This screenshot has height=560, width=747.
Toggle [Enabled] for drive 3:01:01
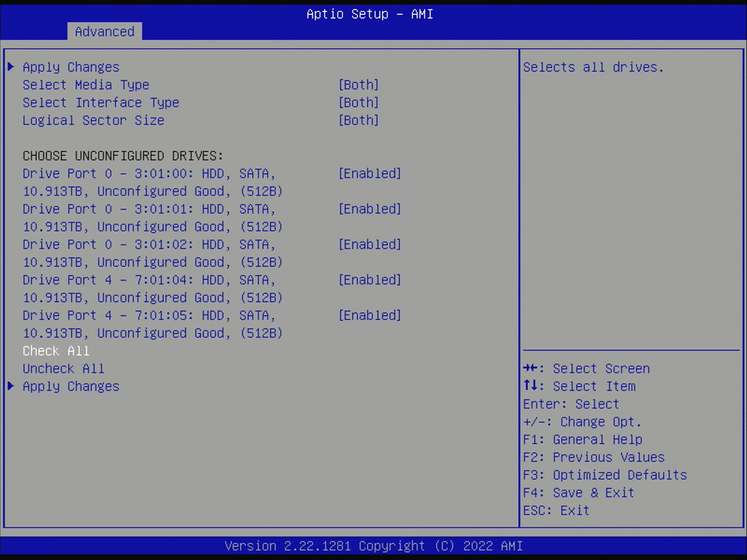(370, 209)
